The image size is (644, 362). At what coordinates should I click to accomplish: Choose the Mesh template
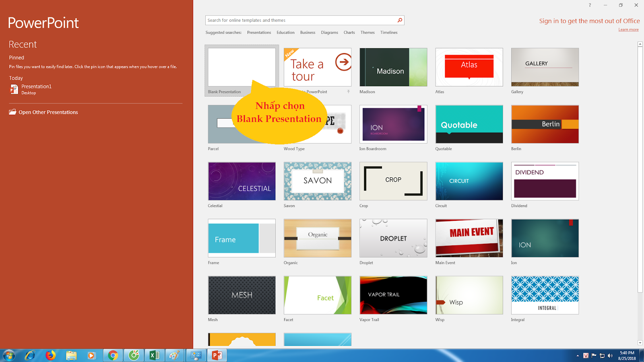(242, 295)
